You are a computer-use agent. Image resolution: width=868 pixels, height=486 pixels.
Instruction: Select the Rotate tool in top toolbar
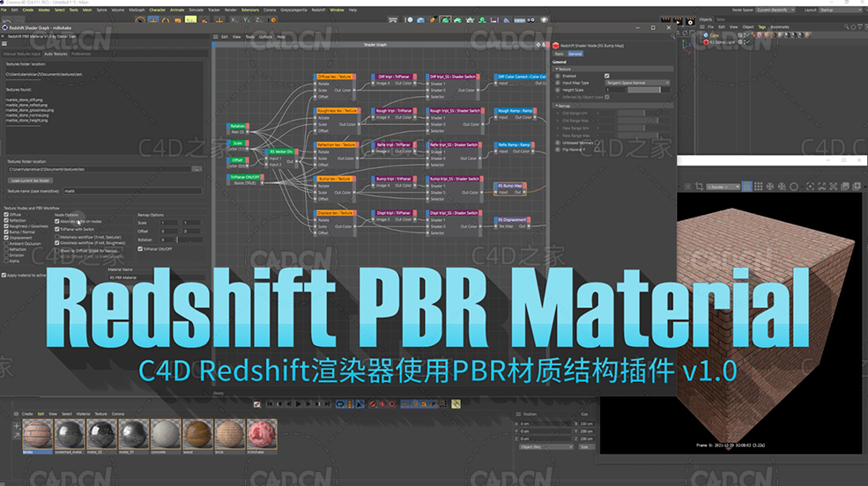pyautogui.click(x=165, y=20)
